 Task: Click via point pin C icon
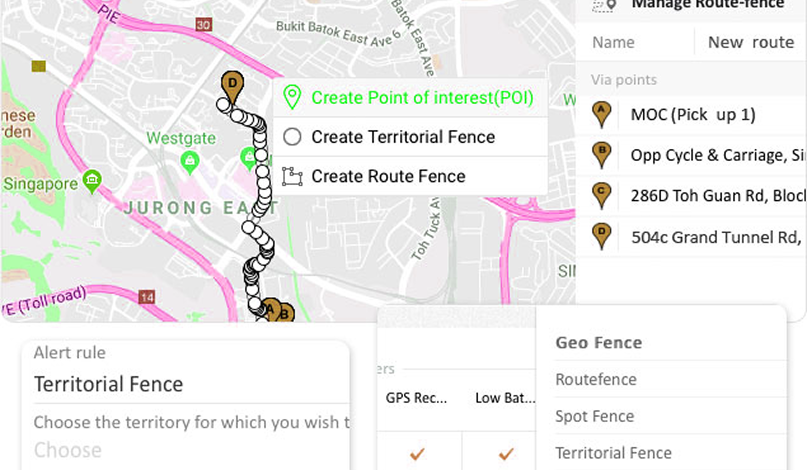601,195
